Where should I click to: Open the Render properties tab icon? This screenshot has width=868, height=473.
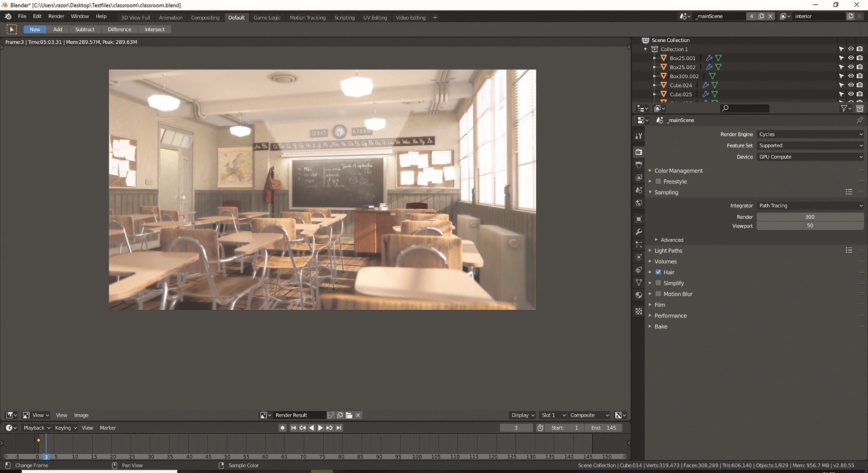[x=639, y=152]
